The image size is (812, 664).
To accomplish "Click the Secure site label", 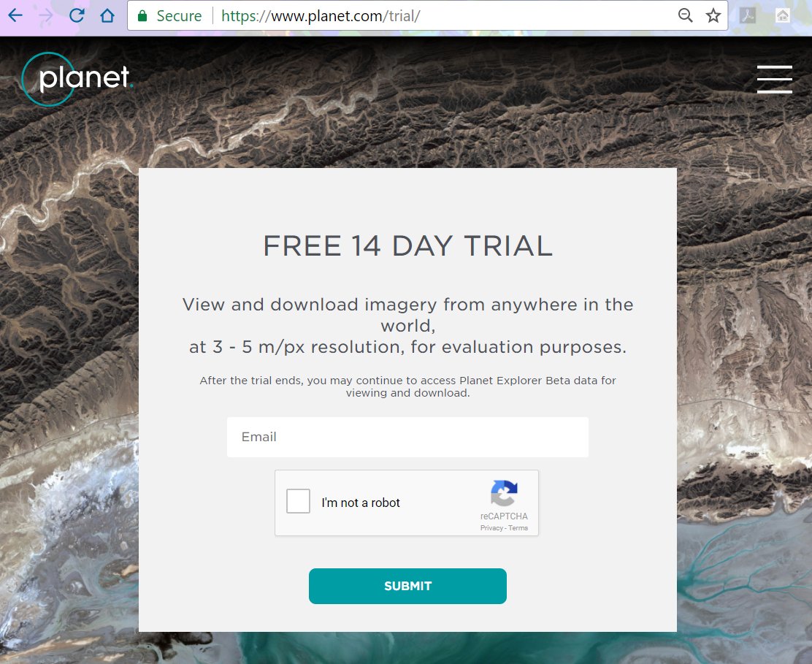I will (179, 16).
